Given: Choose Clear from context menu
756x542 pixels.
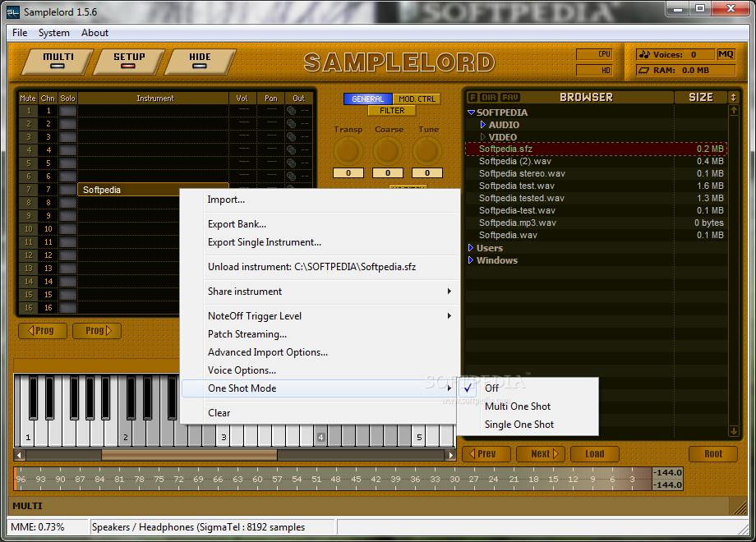Looking at the screenshot, I should pos(318,413).
